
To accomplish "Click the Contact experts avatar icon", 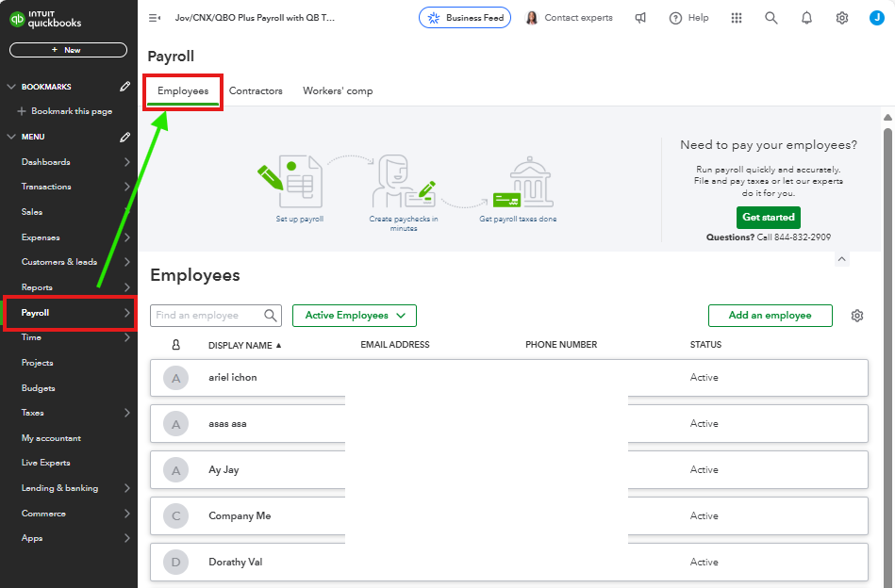I will click(531, 18).
